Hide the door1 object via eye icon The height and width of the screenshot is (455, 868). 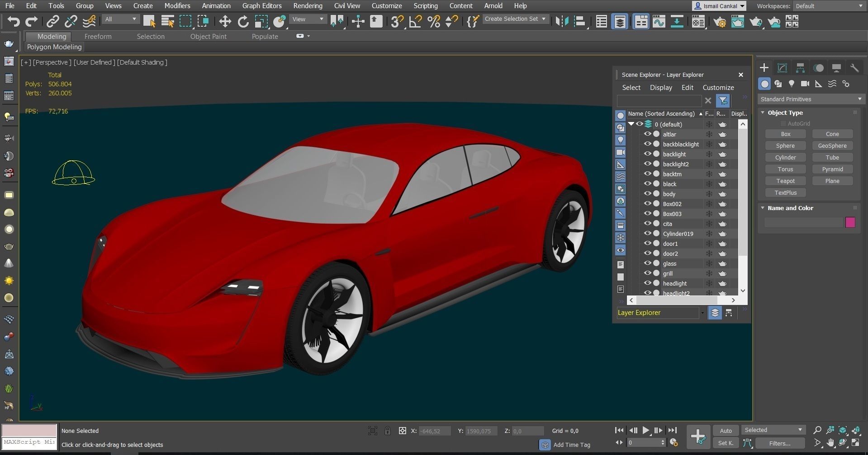(647, 244)
